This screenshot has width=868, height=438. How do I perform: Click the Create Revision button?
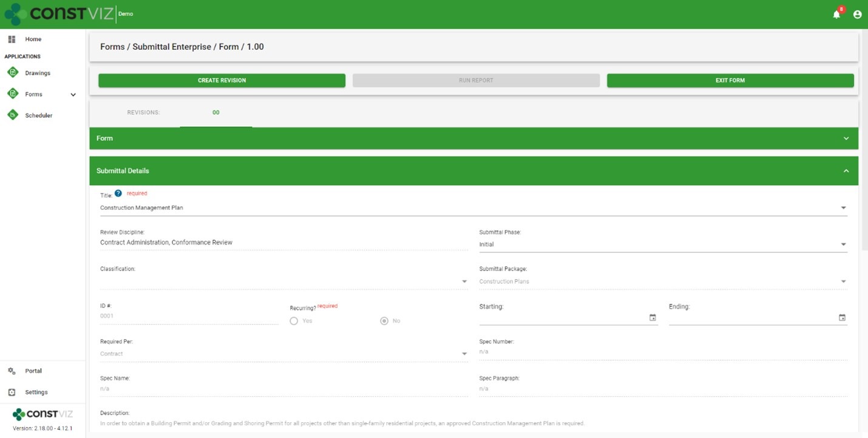222,81
